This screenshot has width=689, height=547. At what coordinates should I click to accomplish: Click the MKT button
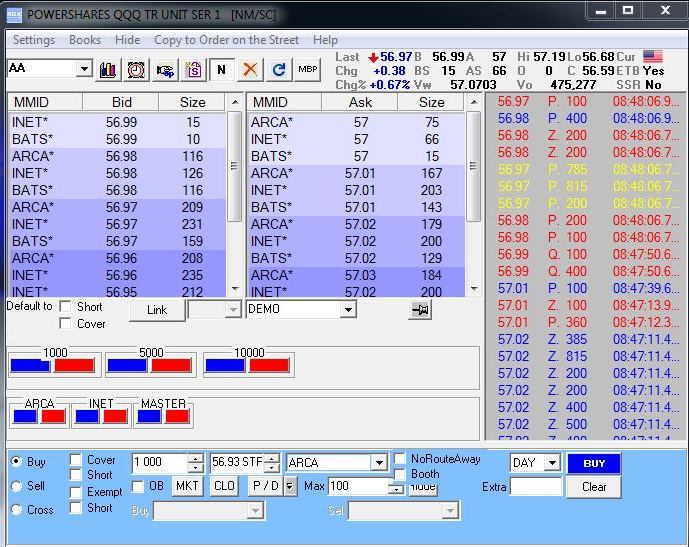187,486
